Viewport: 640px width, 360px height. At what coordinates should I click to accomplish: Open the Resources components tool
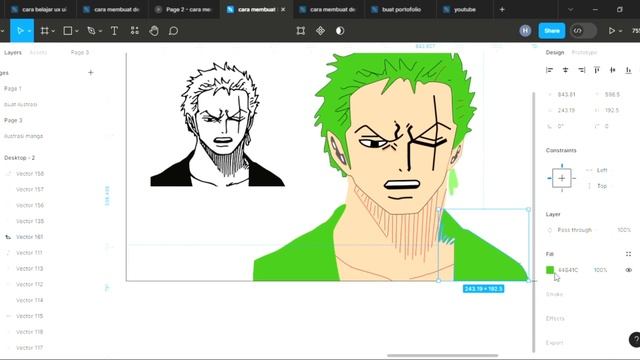(134, 31)
